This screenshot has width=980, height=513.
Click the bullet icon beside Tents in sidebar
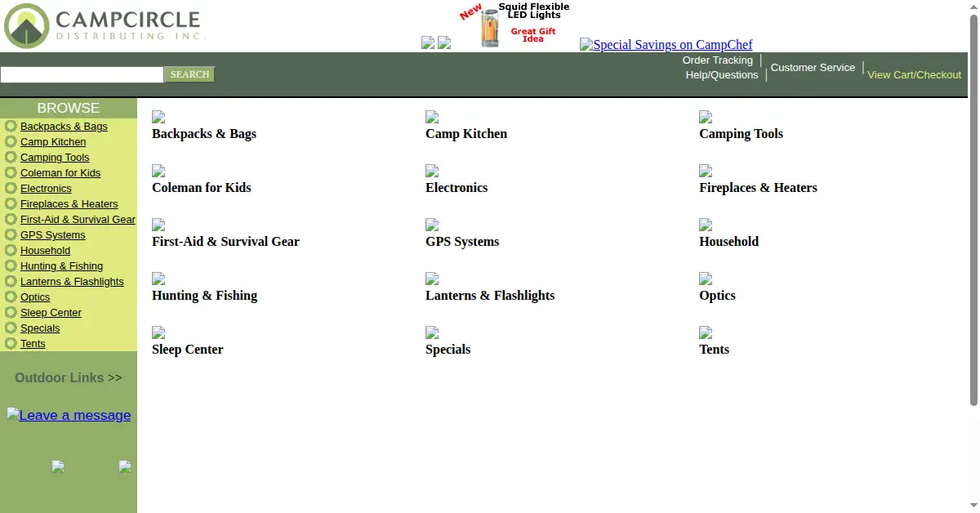click(11, 343)
